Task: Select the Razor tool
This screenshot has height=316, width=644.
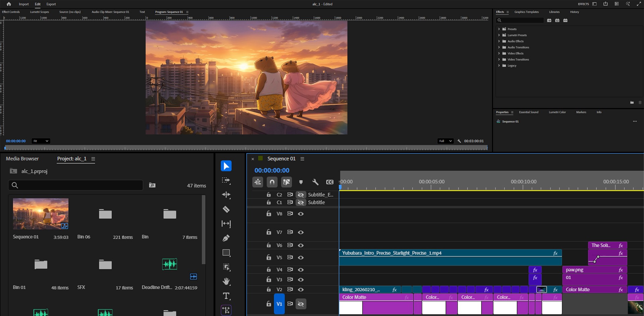Action: [x=226, y=209]
